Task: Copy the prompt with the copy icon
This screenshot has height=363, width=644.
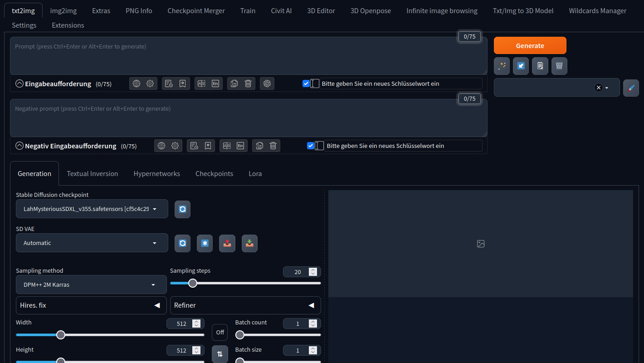Action: pyautogui.click(x=234, y=83)
